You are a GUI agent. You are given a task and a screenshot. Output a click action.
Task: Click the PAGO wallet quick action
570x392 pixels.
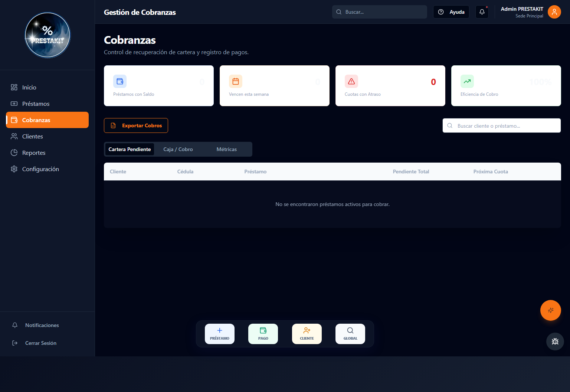click(x=263, y=334)
